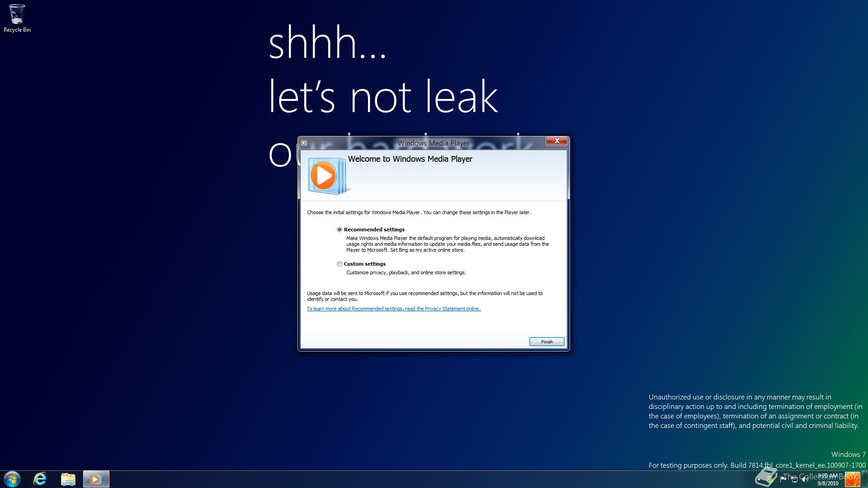The image size is (868, 488).
Task: Open the volume speaker tray icon
Action: pyautogui.click(x=805, y=479)
